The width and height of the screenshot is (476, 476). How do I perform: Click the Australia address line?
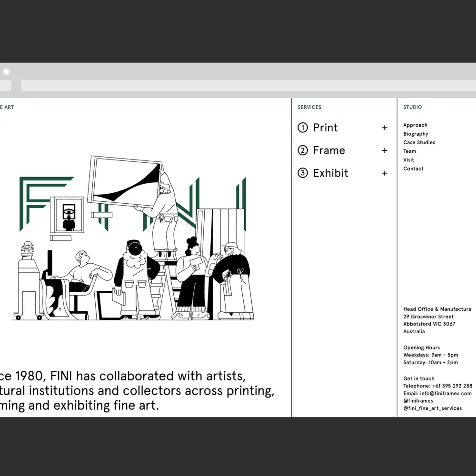click(x=414, y=331)
